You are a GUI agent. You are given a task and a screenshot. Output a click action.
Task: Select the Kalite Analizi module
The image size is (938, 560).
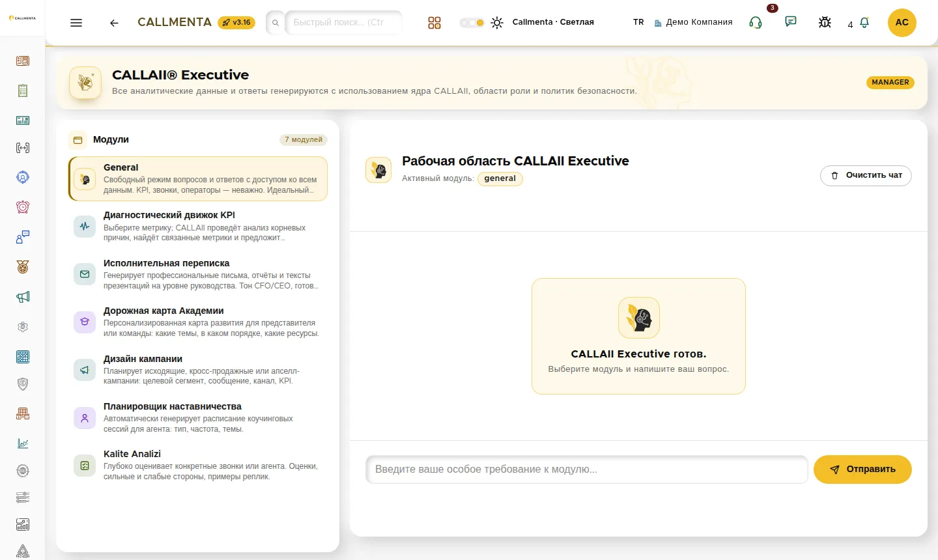pyautogui.click(x=198, y=465)
